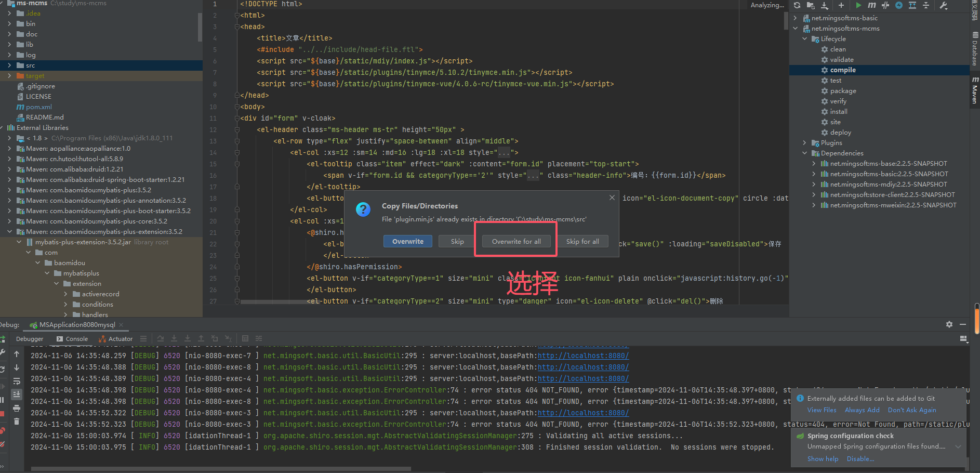This screenshot has height=473, width=980.
Task: Download sources and documentation in Maven toolbar
Action: click(x=825, y=5)
